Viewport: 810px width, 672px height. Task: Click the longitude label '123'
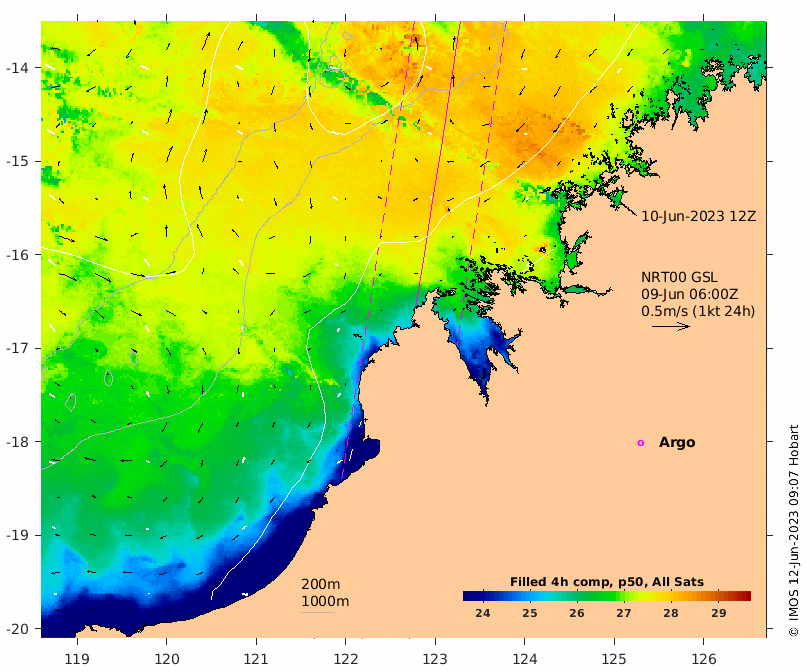pyautogui.click(x=435, y=659)
